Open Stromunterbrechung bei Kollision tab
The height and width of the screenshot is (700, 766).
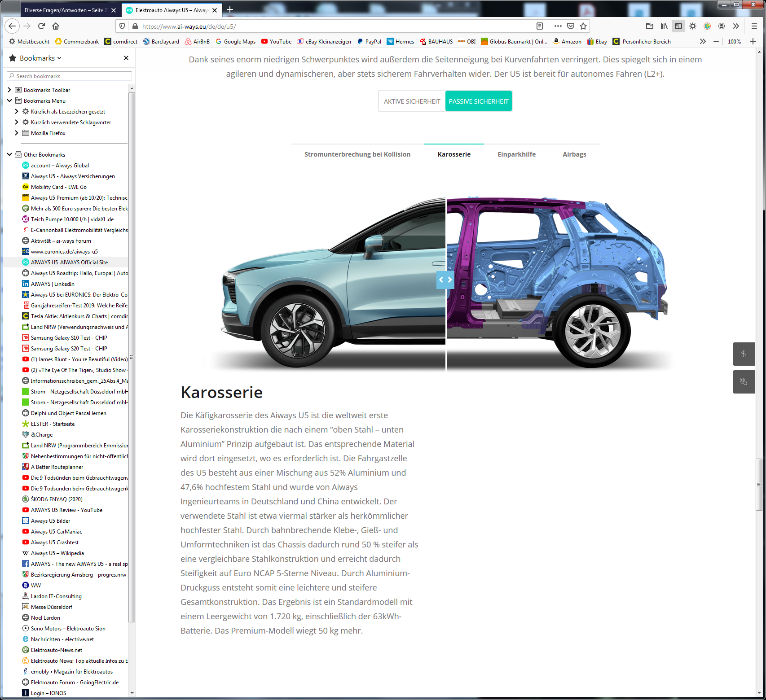coord(357,154)
